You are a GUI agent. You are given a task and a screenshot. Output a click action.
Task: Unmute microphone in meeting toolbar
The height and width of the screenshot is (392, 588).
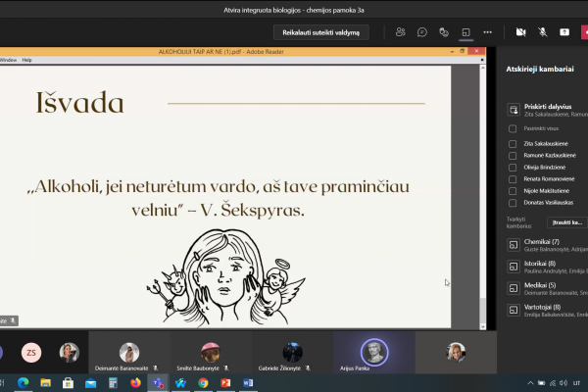[x=543, y=32]
